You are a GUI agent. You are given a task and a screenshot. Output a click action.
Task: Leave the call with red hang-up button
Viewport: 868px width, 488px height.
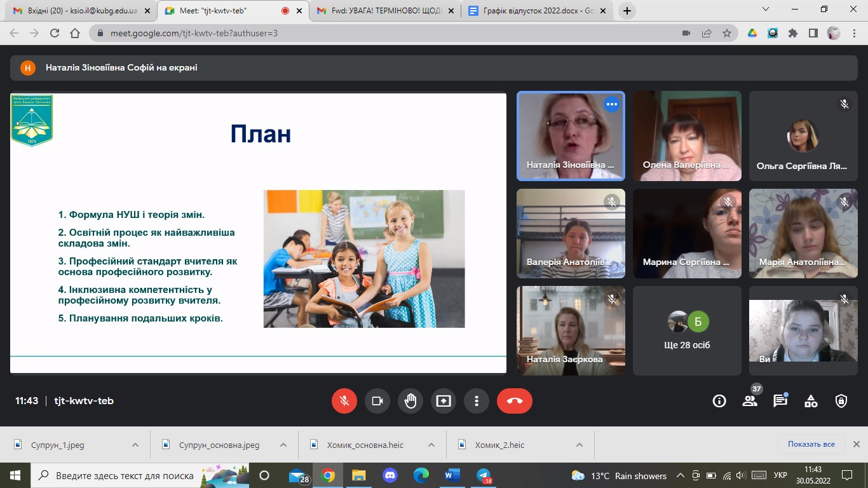[x=514, y=401]
